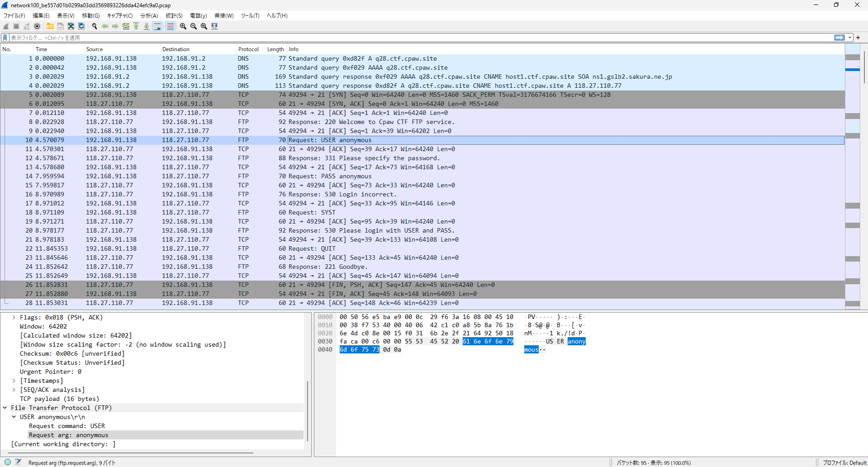The width and height of the screenshot is (868, 467).
Task: Expand the [SEQ/ACK analysis] node
Action: (x=14, y=390)
